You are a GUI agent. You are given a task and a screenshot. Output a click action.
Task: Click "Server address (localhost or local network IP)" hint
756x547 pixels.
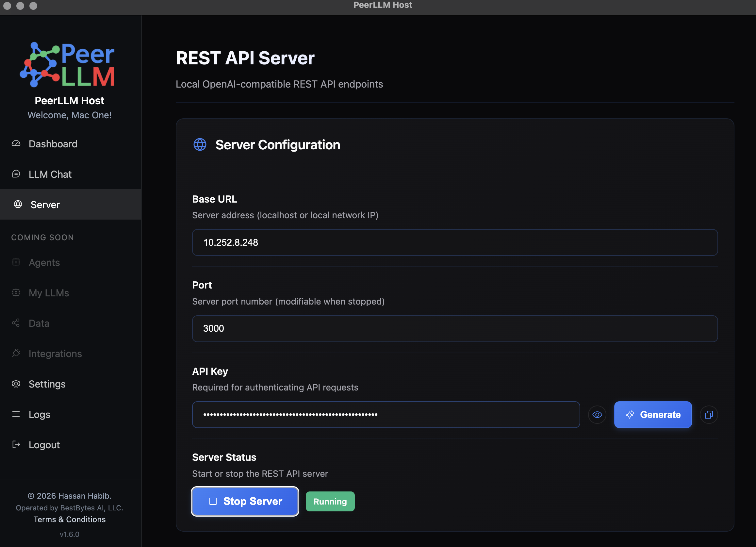285,215
